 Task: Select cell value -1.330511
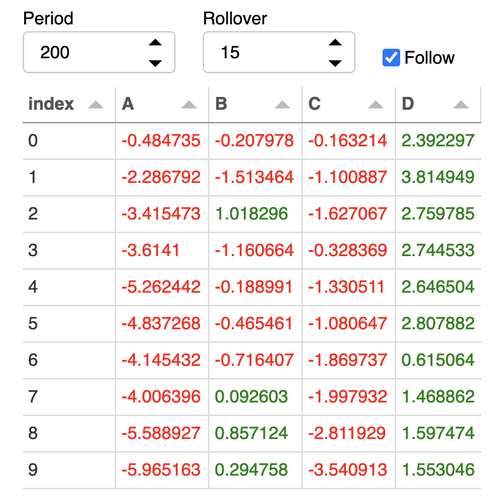(346, 287)
